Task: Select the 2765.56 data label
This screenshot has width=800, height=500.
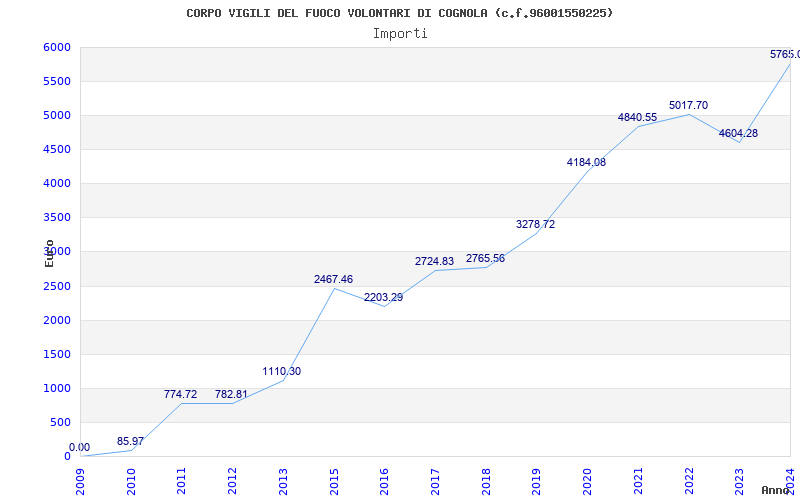Action: [x=485, y=258]
